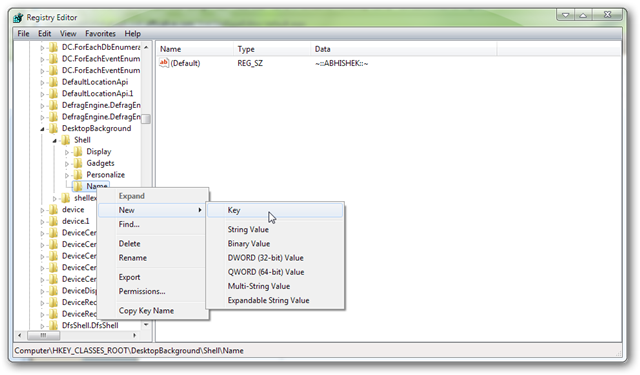Choose String Value from the submenu
640x375 pixels.
pos(275,229)
